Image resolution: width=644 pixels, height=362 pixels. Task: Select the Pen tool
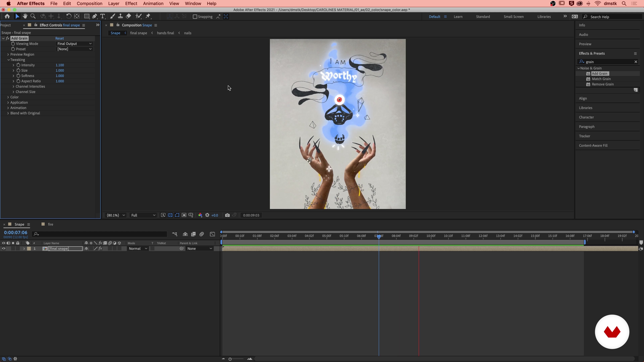point(95,16)
